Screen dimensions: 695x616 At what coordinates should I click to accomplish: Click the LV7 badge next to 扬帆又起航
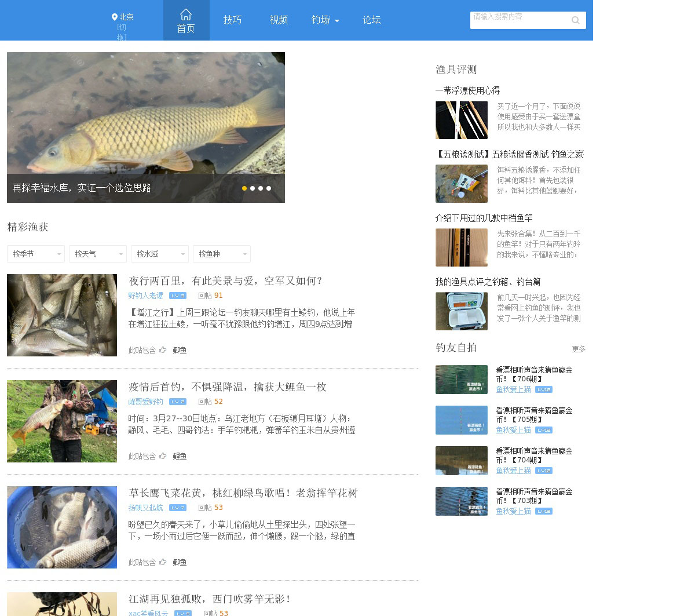[x=178, y=508]
